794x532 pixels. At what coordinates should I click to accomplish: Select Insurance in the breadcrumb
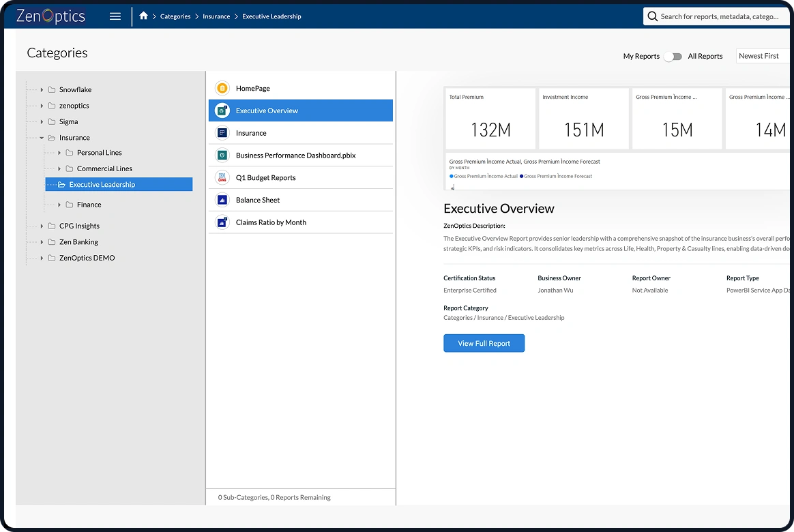click(216, 16)
